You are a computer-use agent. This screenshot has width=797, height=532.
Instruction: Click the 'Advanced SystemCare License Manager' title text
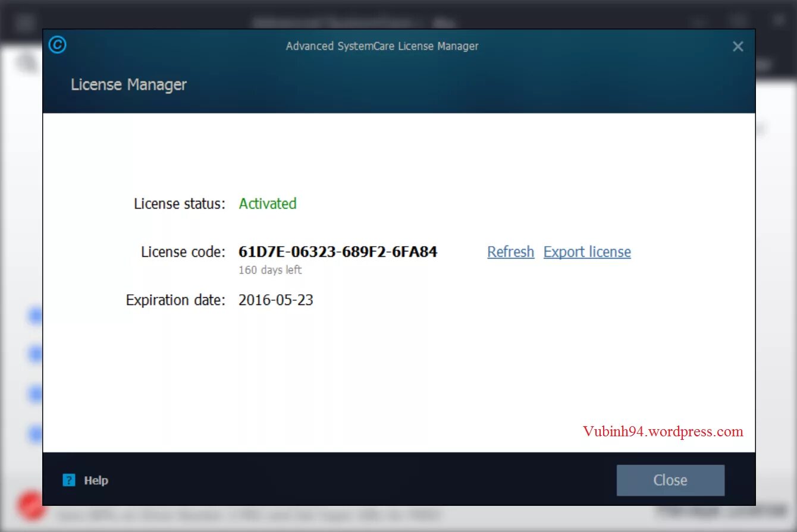tap(382, 46)
